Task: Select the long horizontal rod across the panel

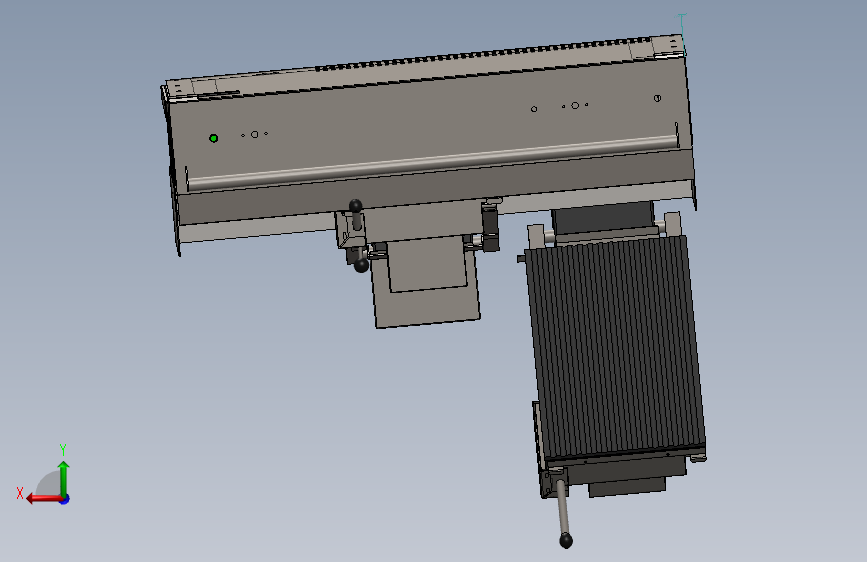Action: tap(432, 161)
